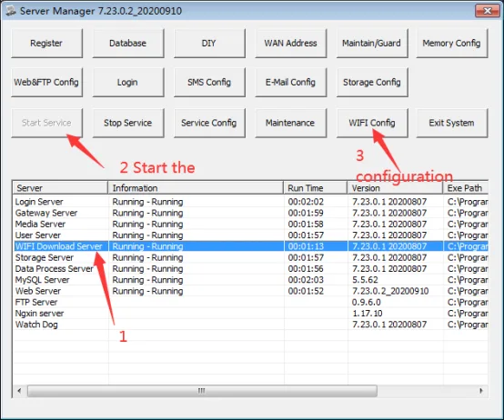Image resolution: width=504 pixels, height=420 pixels.
Task: Open the DIY button
Action: [209, 43]
